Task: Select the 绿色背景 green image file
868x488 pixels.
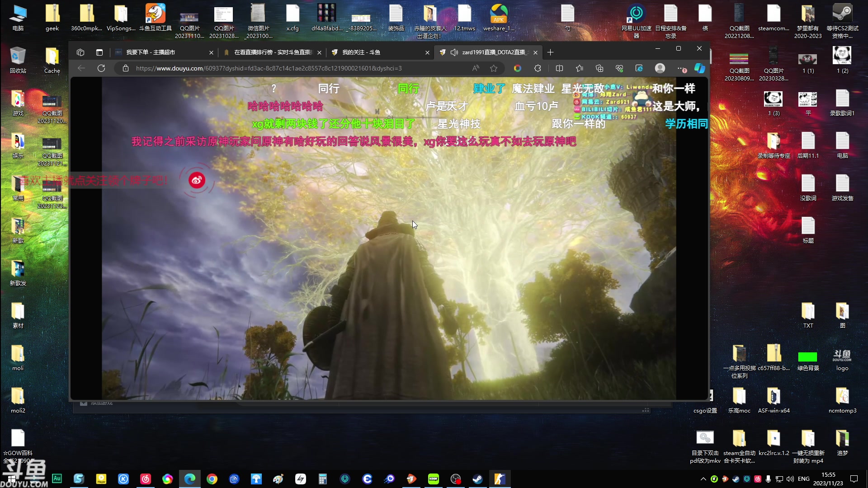Action: point(808,361)
